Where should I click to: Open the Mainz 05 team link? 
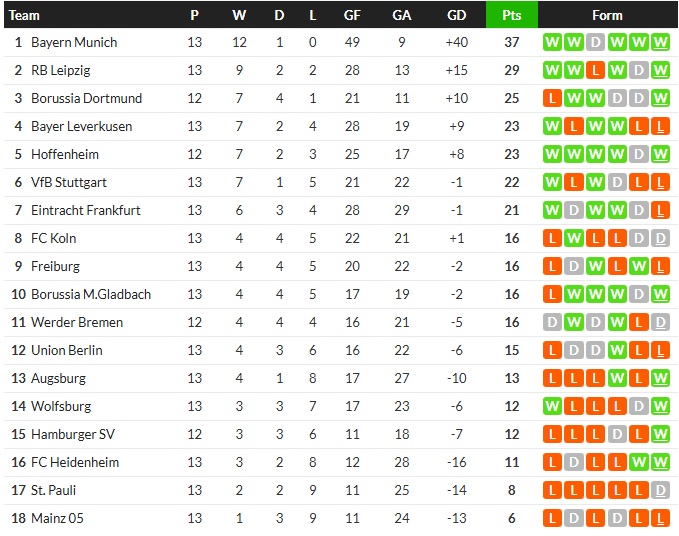[59, 518]
